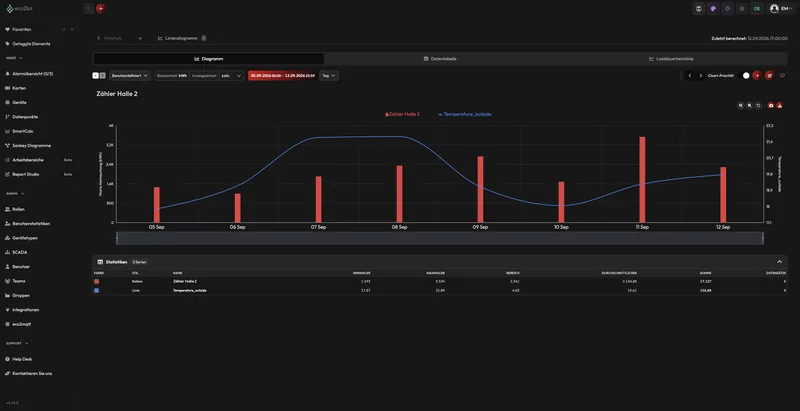Click the SmartCalc icon

[x=8, y=131]
